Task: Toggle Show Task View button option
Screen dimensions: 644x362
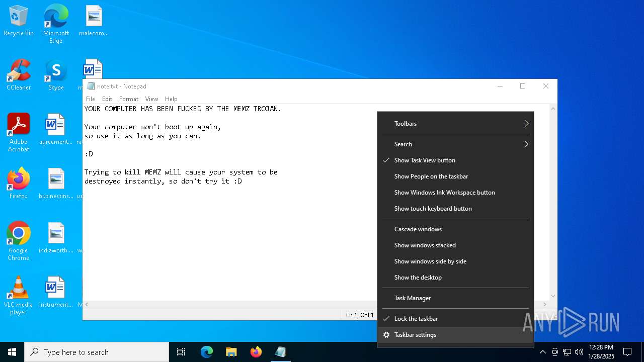Action: (455, 160)
